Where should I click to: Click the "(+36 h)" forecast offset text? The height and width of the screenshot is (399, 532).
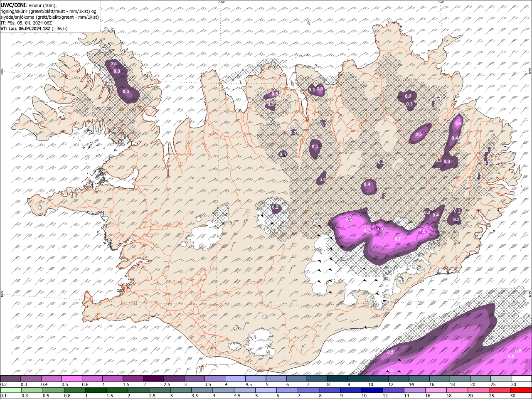[x=60, y=29]
